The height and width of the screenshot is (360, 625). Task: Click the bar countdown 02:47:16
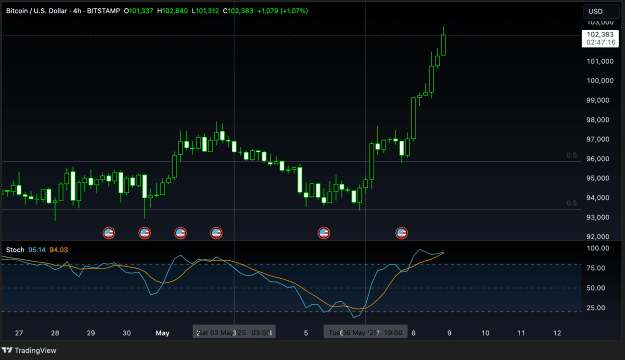[601, 42]
